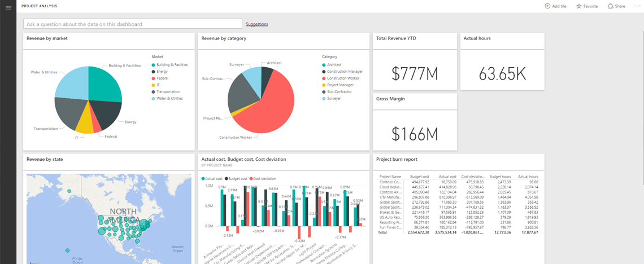Select the Brakes & Ge... project row
Image resolution: width=644 pixels, height=264 pixels.
coord(459,212)
